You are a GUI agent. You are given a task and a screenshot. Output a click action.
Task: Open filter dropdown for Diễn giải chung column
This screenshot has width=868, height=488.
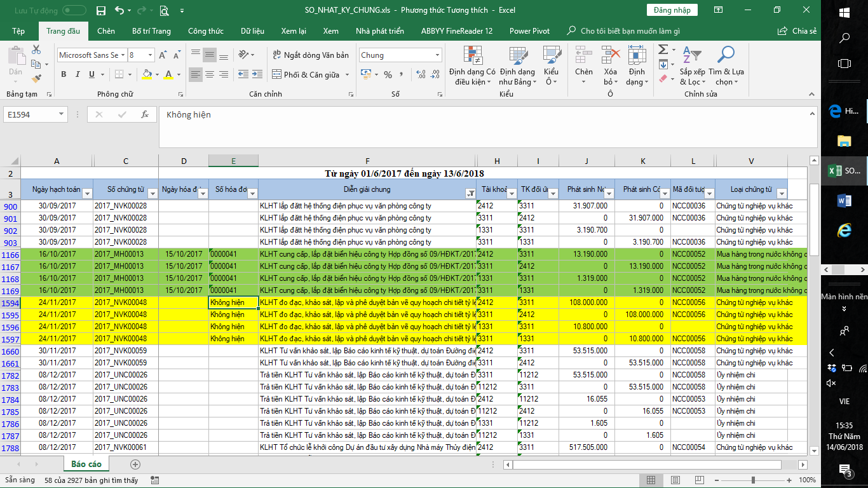pyautogui.click(x=471, y=194)
